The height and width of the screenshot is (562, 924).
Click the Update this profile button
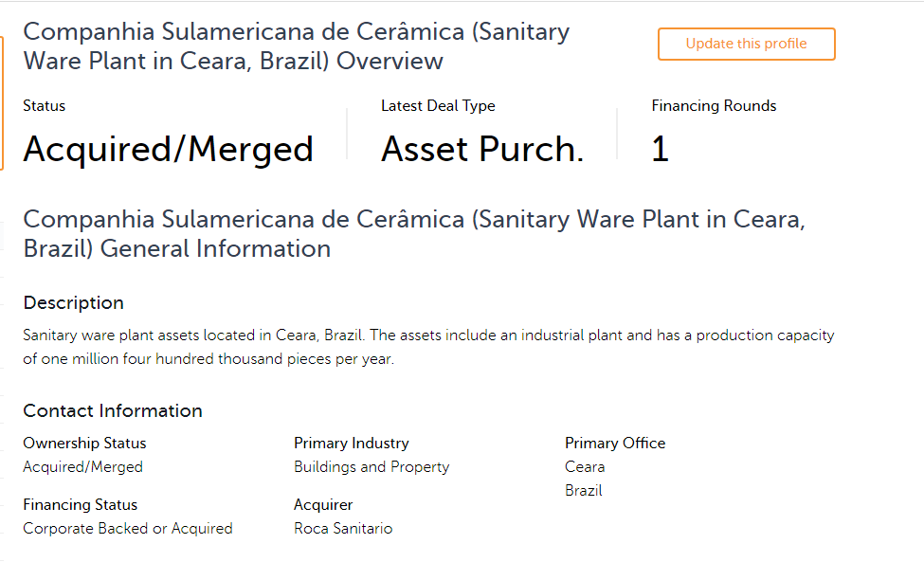point(746,44)
